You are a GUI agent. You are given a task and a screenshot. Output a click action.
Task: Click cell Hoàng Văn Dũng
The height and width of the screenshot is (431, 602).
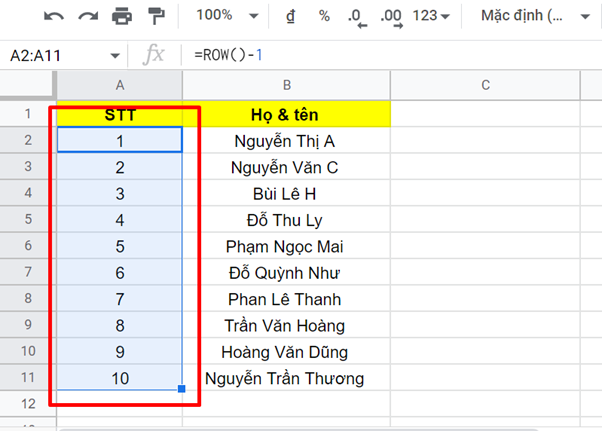286,352
